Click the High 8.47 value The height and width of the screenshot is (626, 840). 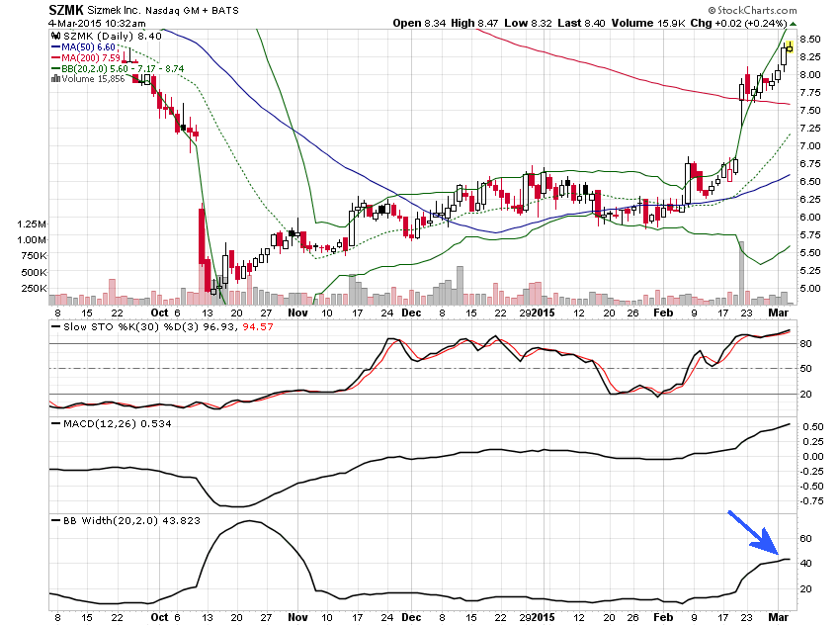[474, 23]
